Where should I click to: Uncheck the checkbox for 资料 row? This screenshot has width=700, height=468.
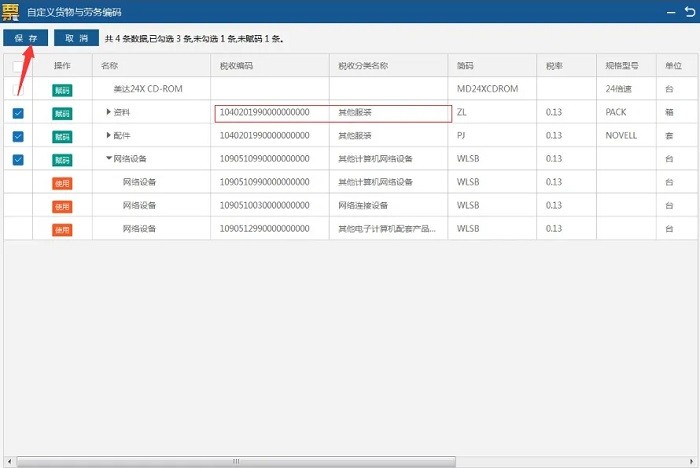coord(18,113)
